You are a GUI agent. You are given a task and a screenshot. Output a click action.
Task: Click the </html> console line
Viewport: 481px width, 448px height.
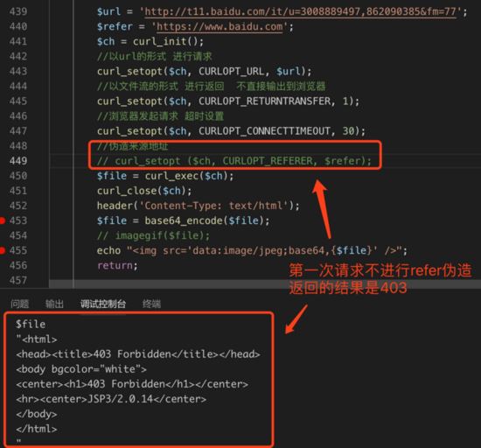(x=37, y=429)
